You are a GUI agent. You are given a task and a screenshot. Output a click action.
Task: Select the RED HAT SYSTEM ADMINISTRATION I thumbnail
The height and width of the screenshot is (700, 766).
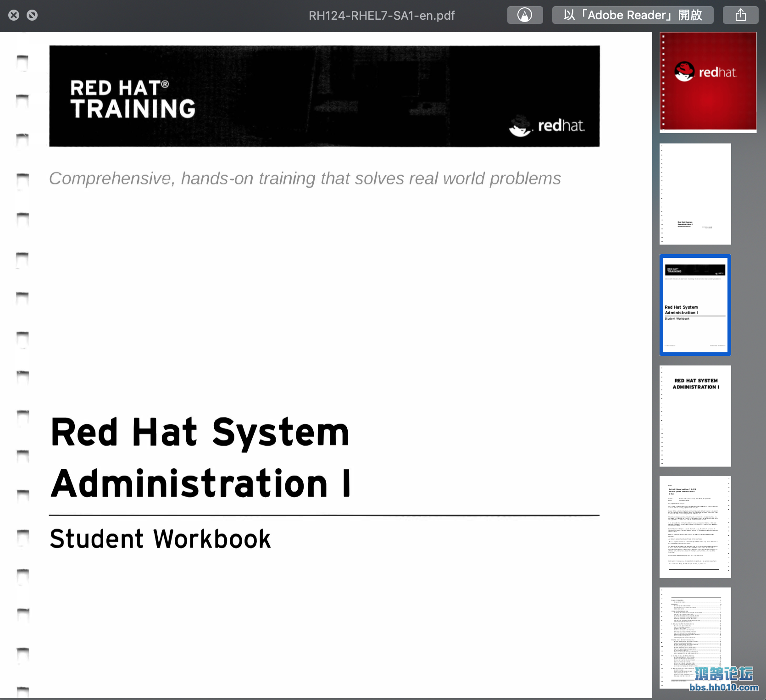695,416
